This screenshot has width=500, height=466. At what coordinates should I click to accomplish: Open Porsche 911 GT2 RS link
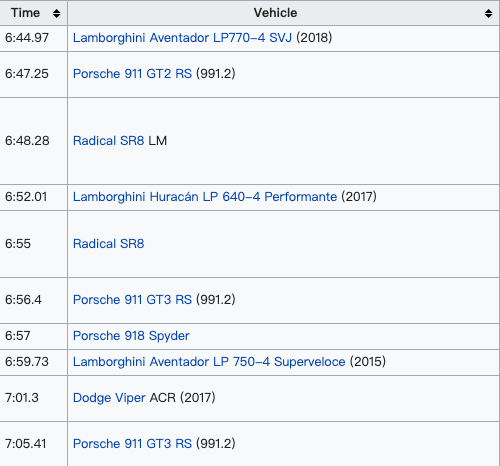[x=132, y=74]
